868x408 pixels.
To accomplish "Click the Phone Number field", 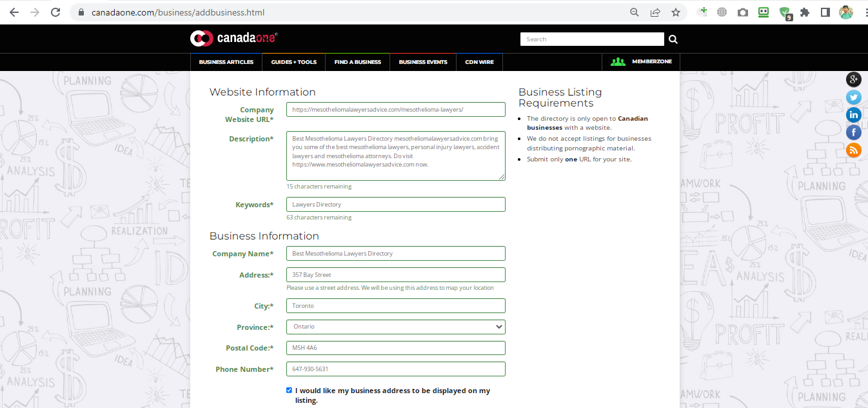I will tap(396, 369).
